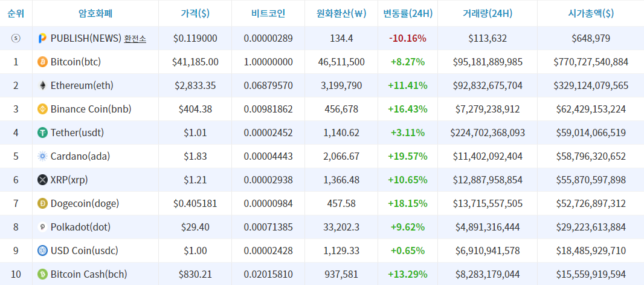Sort by 시가총액($) column header

591,13
